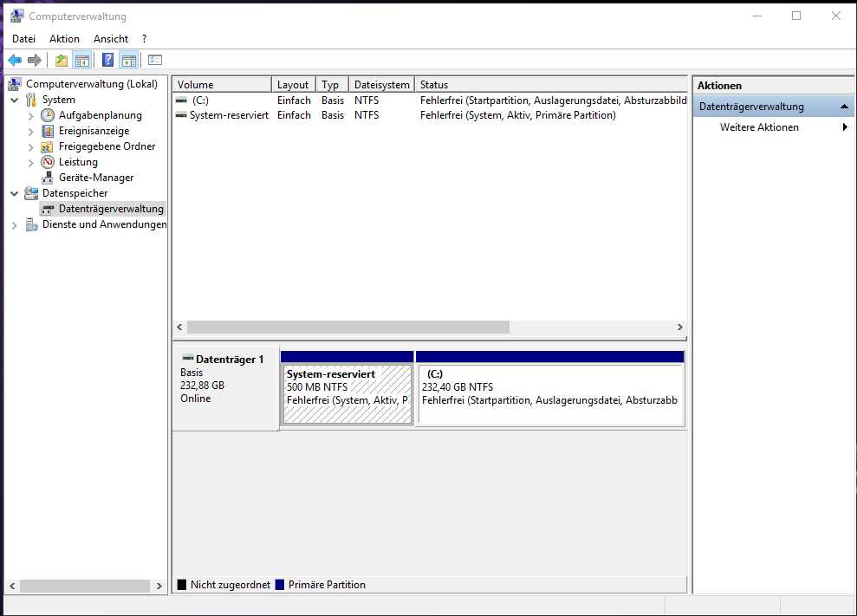Screen dimensions: 857x616
Task: Click status text 'Fehlerfrei (System, Aktiv, Primäre Partition)'
Action: click(x=517, y=115)
